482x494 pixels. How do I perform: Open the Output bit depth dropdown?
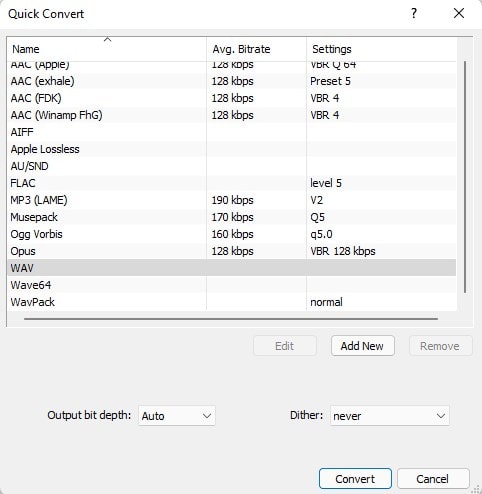[x=177, y=416]
